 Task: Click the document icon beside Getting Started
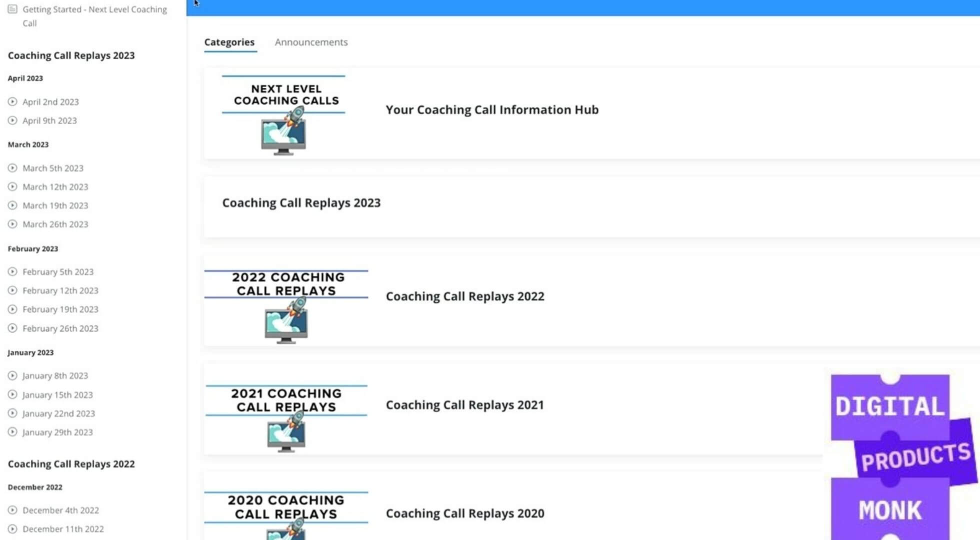point(12,9)
